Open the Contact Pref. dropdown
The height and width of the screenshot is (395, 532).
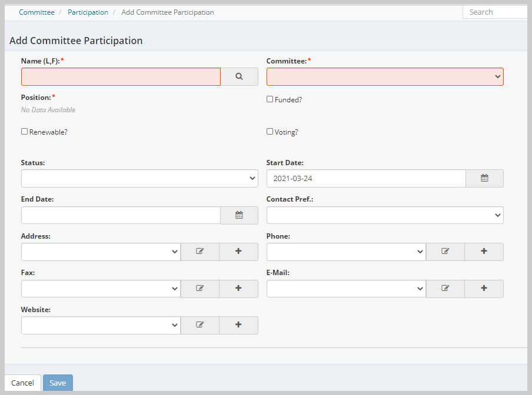pos(385,215)
